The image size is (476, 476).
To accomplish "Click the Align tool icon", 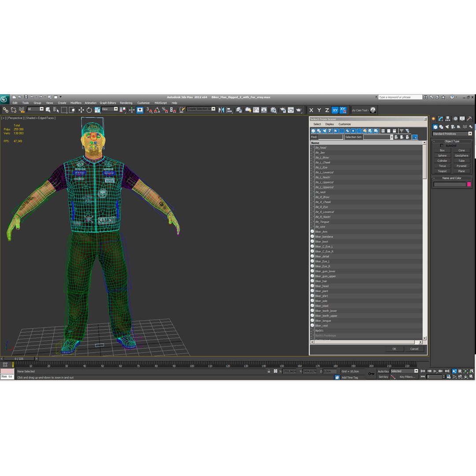I will tap(230, 110).
